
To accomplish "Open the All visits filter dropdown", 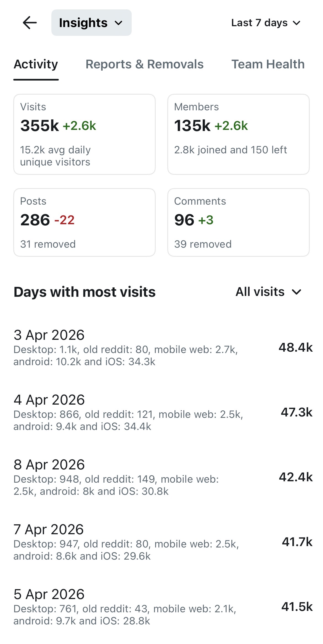I will [268, 292].
